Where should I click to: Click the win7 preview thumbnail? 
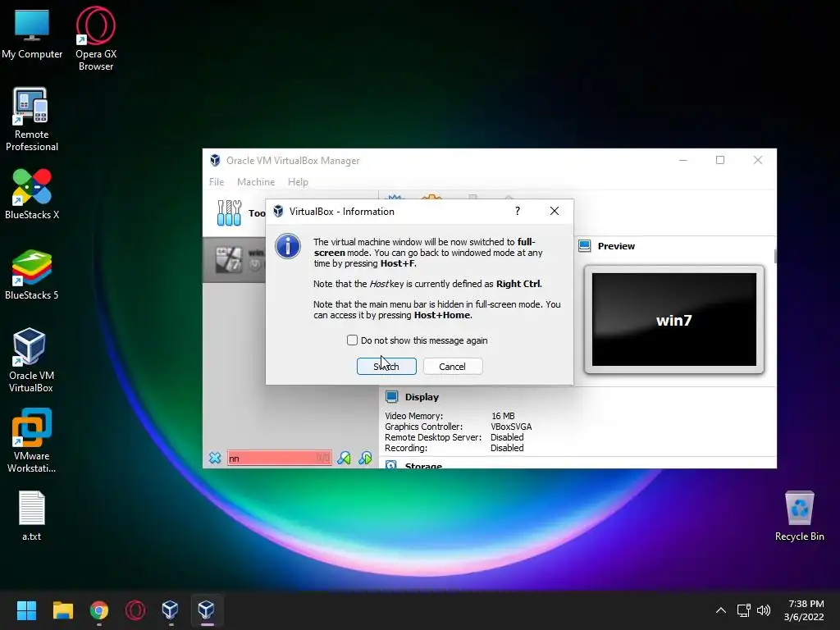[x=674, y=320]
